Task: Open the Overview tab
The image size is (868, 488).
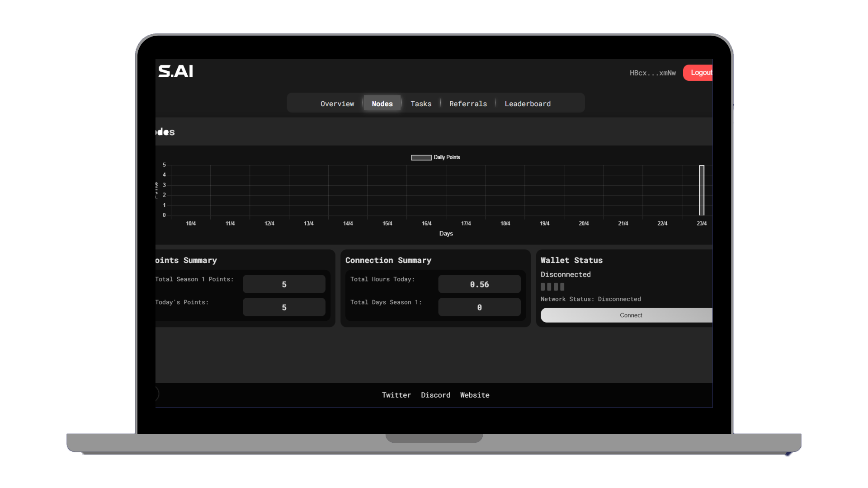Action: click(x=337, y=103)
